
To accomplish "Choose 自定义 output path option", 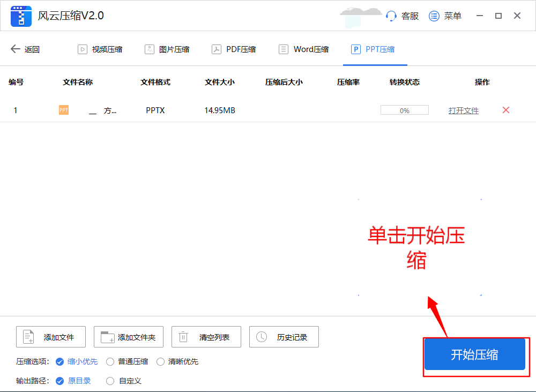I will 110,381.
